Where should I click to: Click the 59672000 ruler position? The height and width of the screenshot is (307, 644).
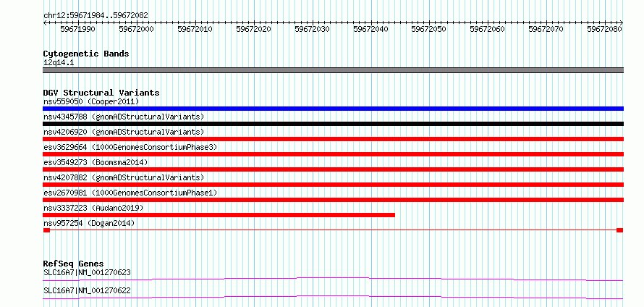[x=136, y=29]
